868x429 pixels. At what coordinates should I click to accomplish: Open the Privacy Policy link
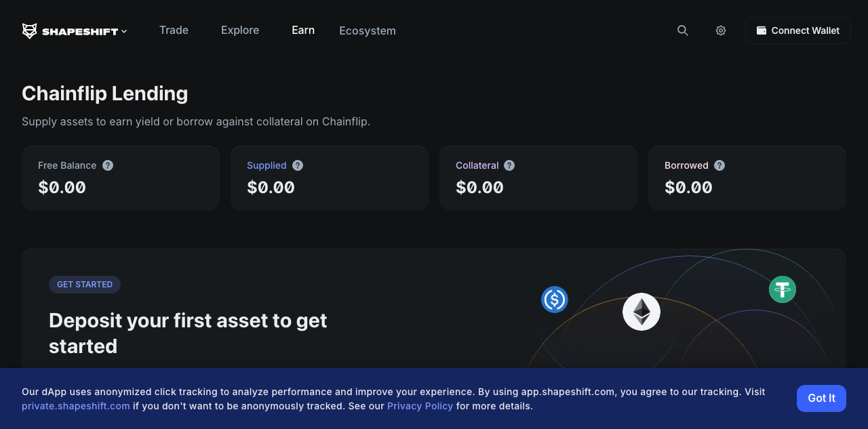click(x=420, y=406)
